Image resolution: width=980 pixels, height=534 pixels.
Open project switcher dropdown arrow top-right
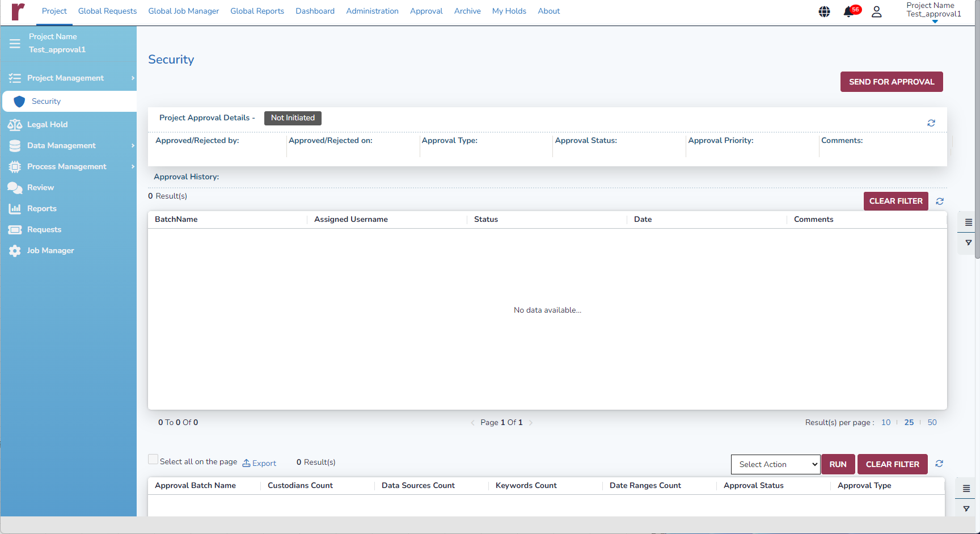(935, 22)
